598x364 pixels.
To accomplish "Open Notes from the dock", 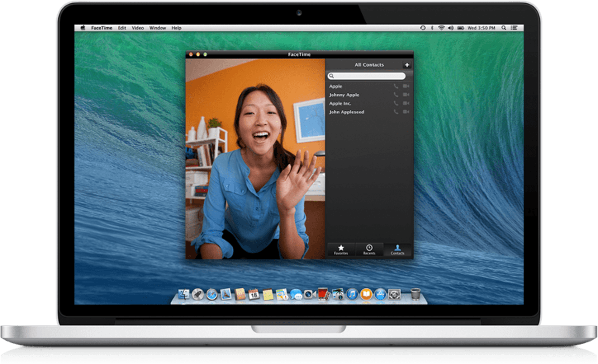I will click(x=268, y=294).
